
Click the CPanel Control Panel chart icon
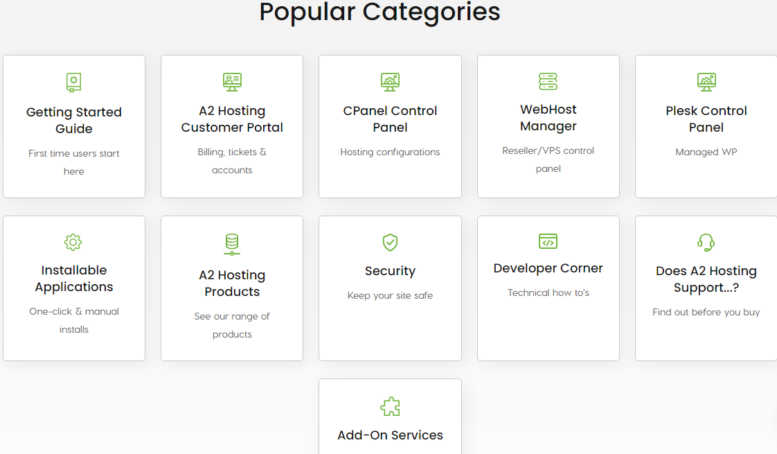click(x=390, y=82)
